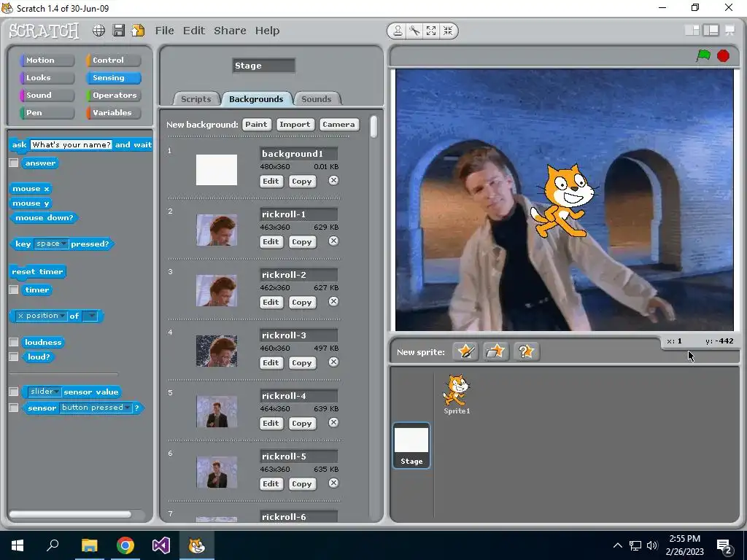Paint a new sprite
This screenshot has width=747, height=560.
(465, 352)
